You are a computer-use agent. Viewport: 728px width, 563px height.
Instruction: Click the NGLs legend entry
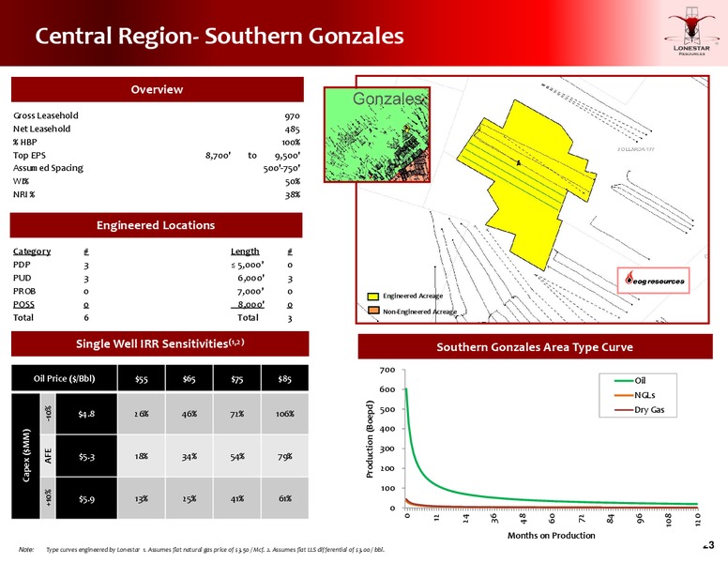634,395
